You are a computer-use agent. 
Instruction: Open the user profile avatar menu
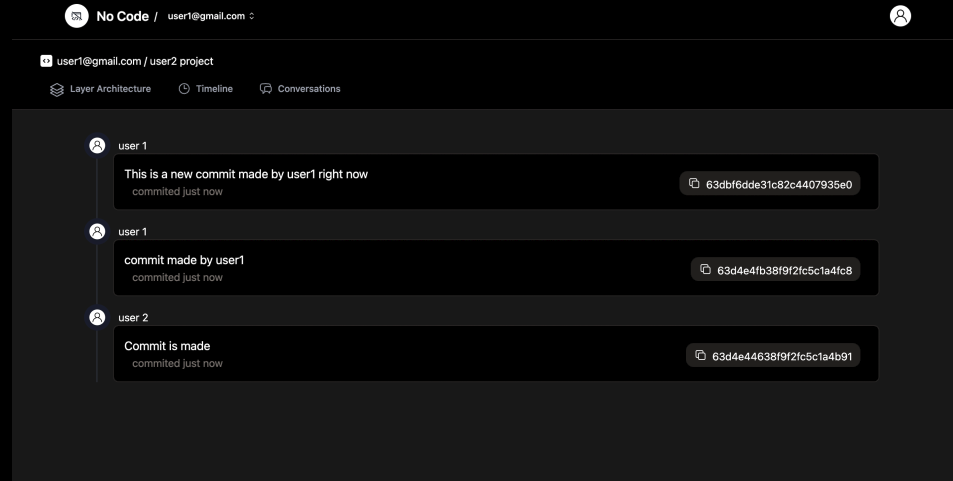pyautogui.click(x=901, y=16)
